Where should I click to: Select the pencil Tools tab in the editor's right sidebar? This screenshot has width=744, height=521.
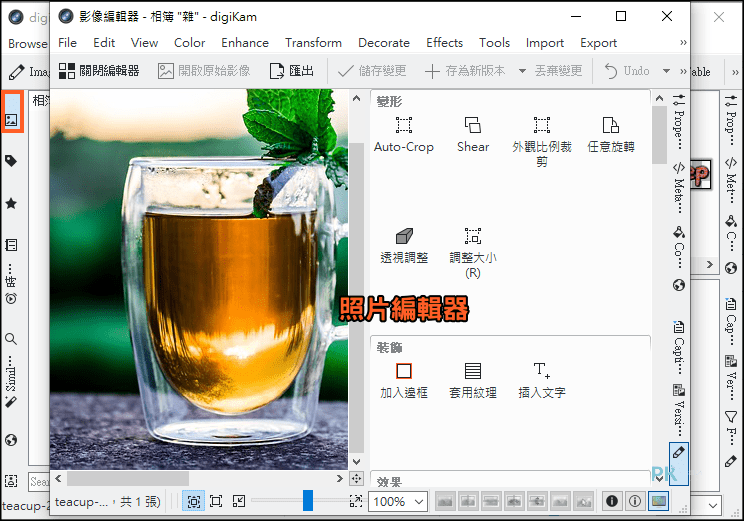point(679,463)
